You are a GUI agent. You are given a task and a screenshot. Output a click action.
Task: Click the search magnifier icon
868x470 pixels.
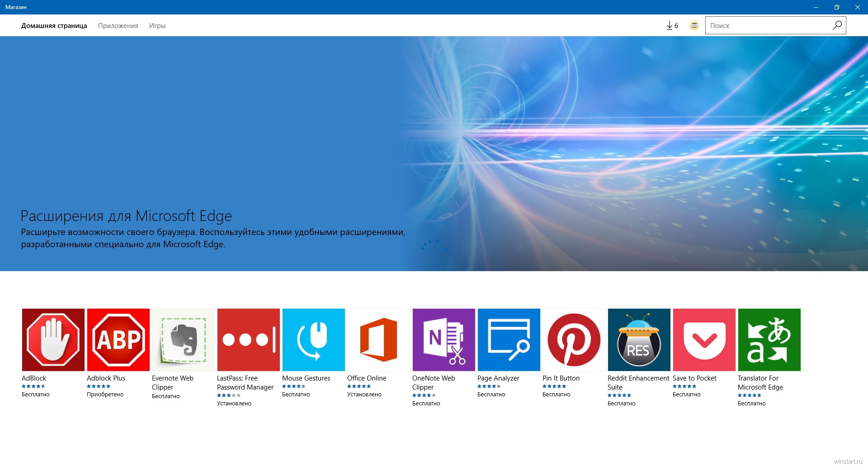click(x=837, y=25)
